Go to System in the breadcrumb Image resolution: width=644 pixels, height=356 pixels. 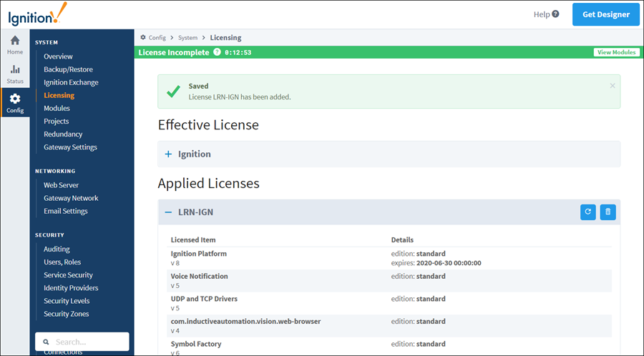(x=187, y=37)
